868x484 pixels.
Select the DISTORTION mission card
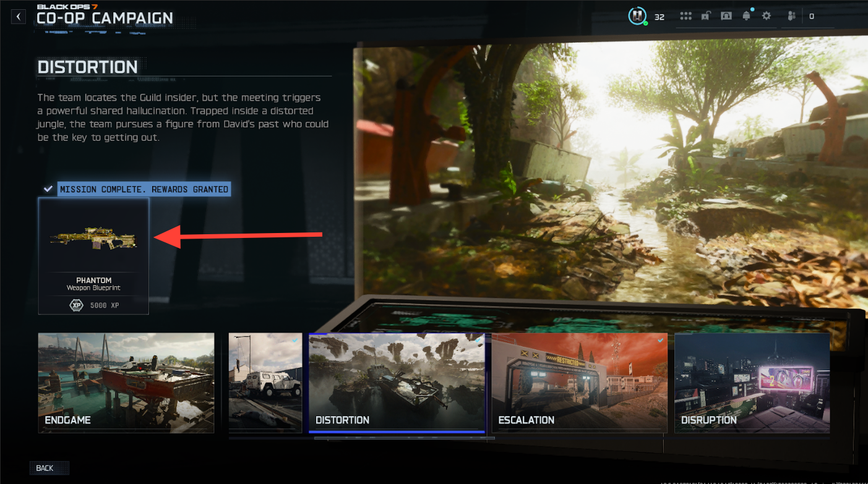point(397,383)
